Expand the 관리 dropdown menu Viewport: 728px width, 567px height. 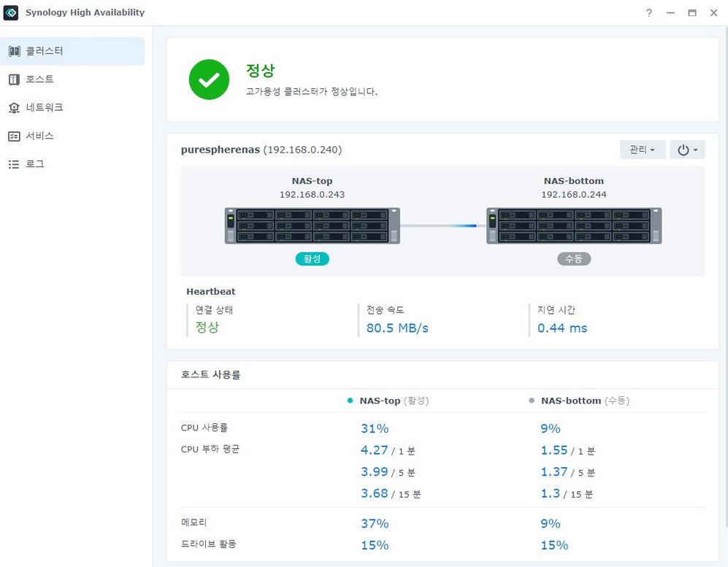(x=643, y=150)
